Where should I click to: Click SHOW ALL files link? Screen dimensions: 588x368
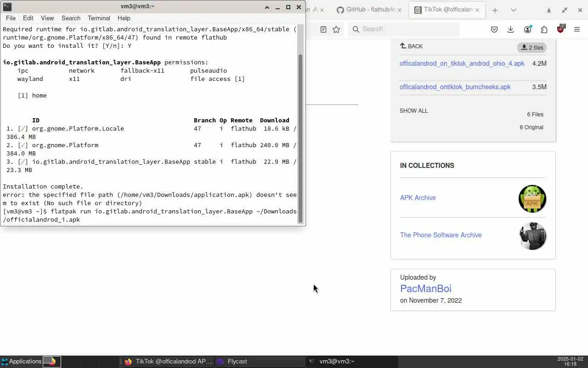tap(413, 111)
